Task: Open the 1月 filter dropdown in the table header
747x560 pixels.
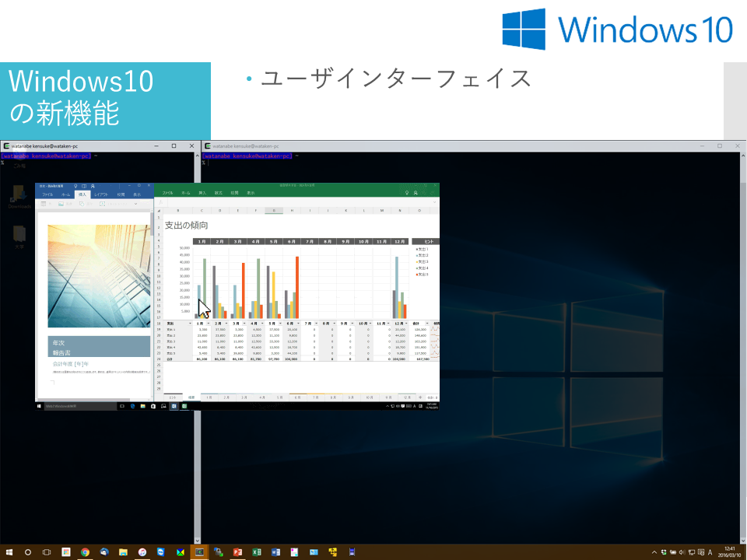Action: click(209, 324)
